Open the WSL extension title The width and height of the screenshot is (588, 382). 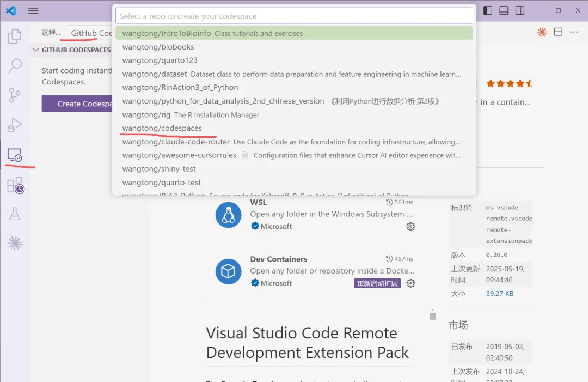pos(259,202)
